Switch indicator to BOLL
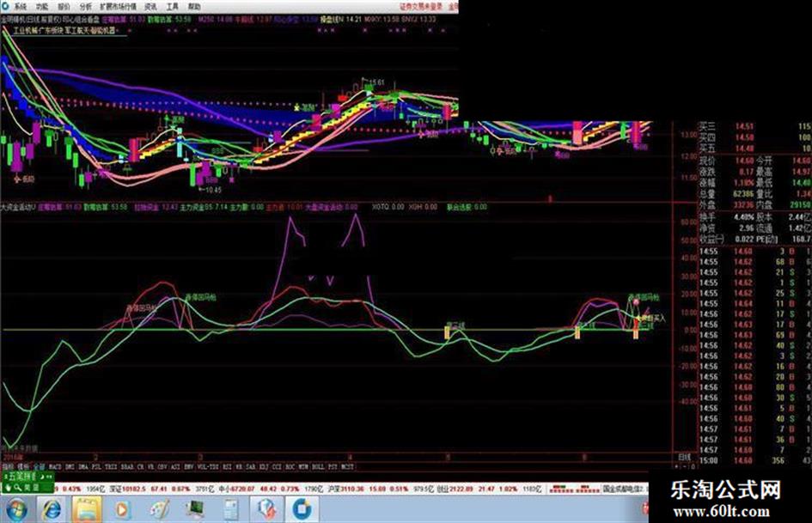 pos(319,466)
